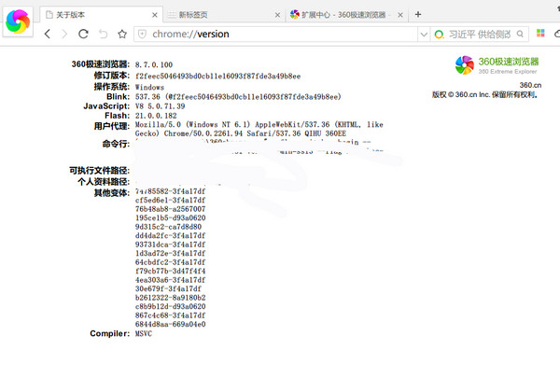Click the variation 30e679f-3f4a17df
This screenshot has width=560, height=392.
click(168, 288)
